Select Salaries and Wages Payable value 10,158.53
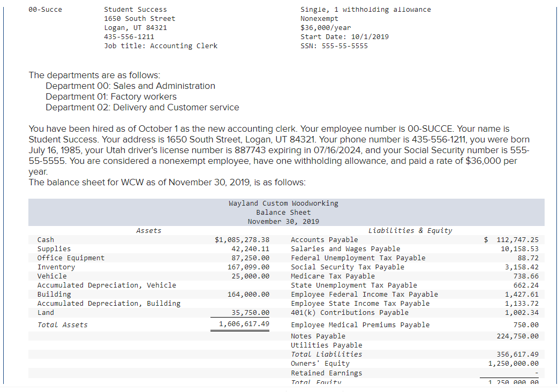558x392 pixels. (x=519, y=248)
